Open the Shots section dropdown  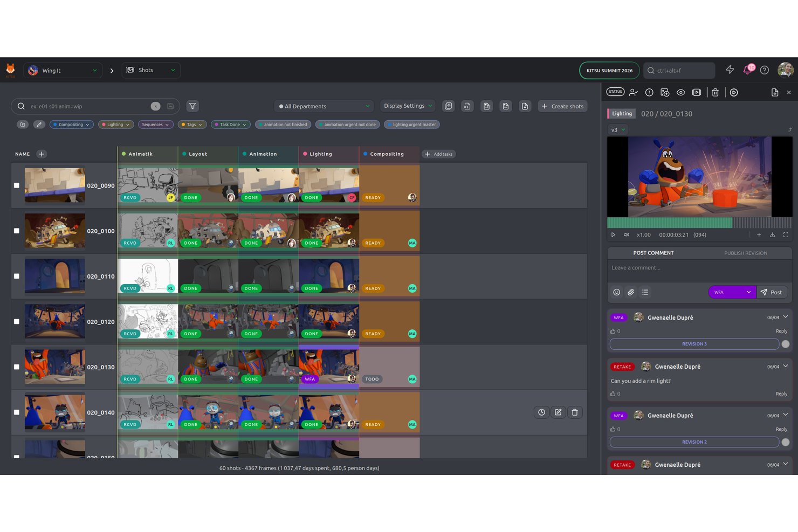coord(151,70)
